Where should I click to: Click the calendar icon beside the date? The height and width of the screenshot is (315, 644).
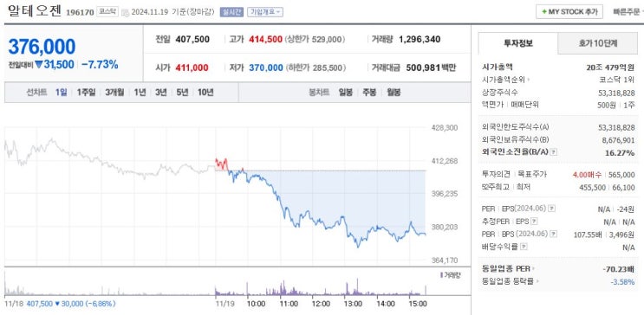tap(125, 12)
